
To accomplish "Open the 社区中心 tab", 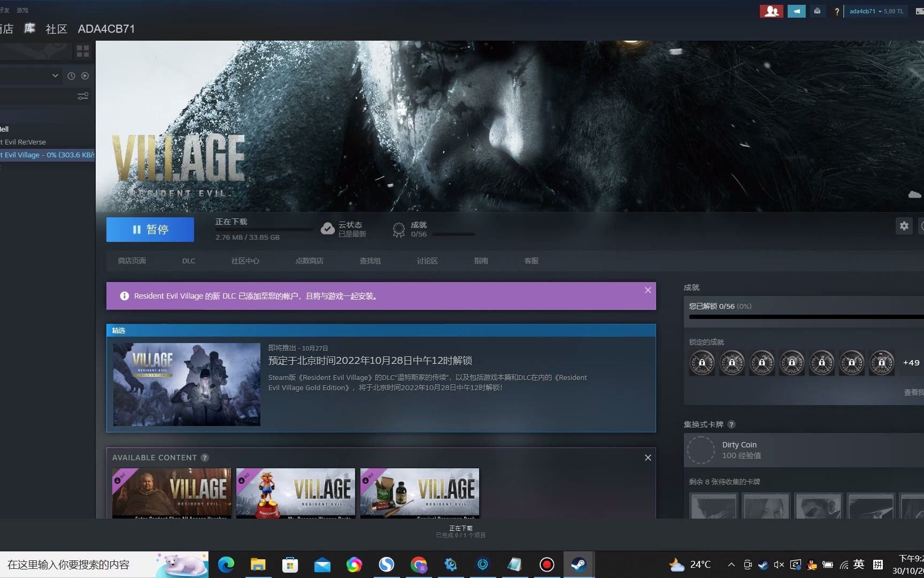I will pos(245,261).
